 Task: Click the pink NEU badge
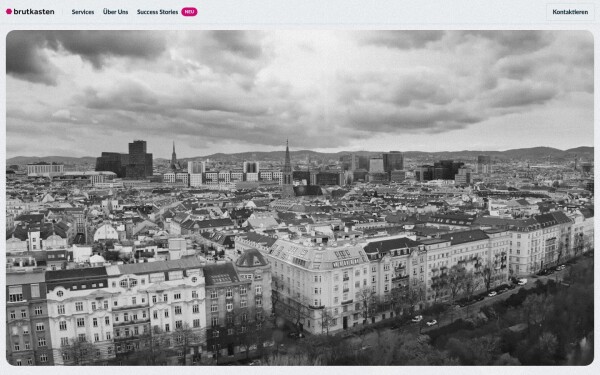(189, 12)
